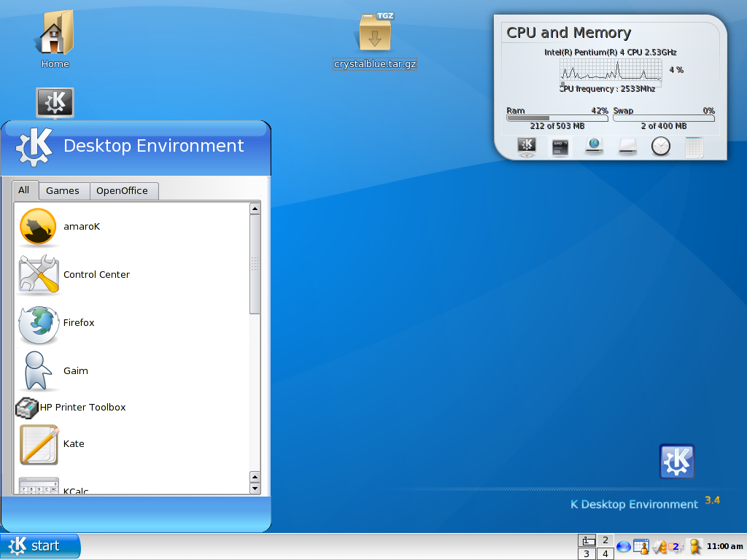The height and width of the screenshot is (560, 747).
Task: Click the KDE gear logo in menu header
Action: coord(34,147)
